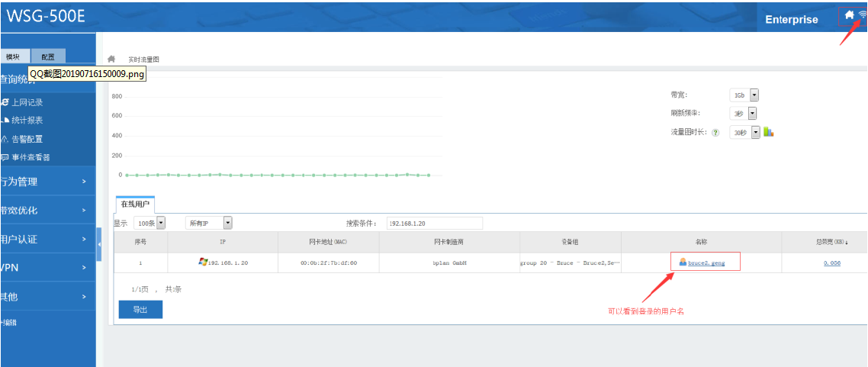The height and width of the screenshot is (367, 868).
Task: Expand the 带宽优化 sidebar section
Action: point(47,211)
